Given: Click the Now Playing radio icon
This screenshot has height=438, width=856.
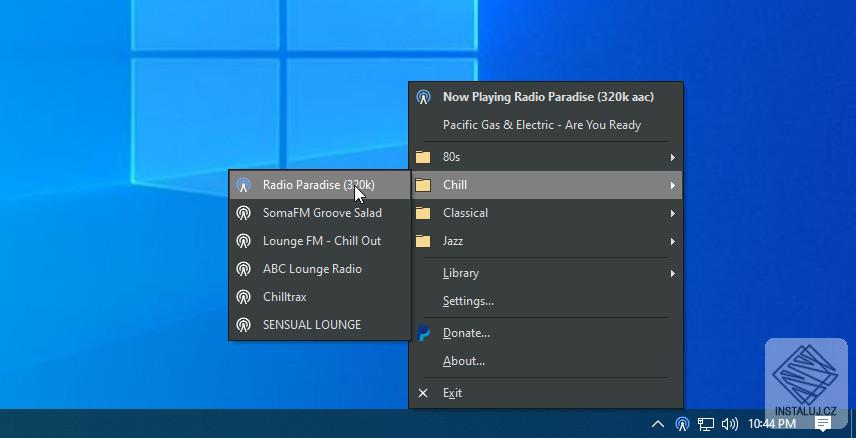Looking at the screenshot, I should (x=423, y=97).
